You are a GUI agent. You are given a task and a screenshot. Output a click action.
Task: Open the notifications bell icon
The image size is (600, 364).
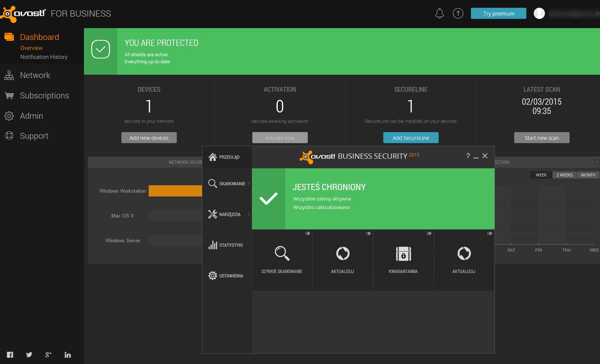click(x=439, y=14)
